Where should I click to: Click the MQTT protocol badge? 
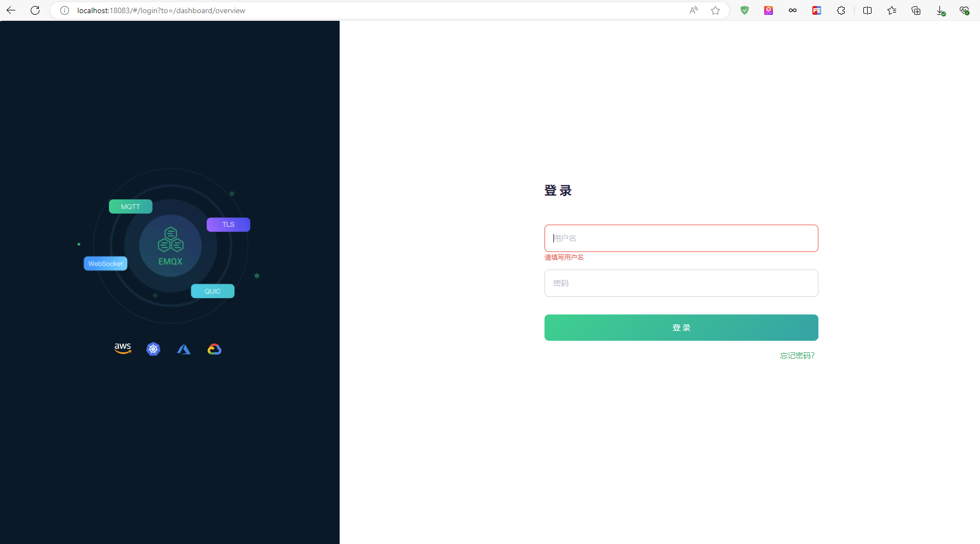coord(130,207)
